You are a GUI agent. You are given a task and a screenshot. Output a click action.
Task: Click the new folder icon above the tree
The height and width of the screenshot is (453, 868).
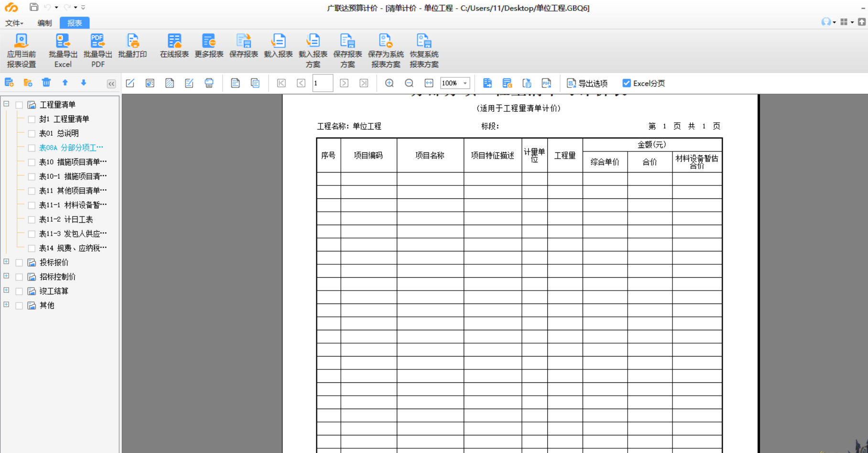tap(28, 83)
